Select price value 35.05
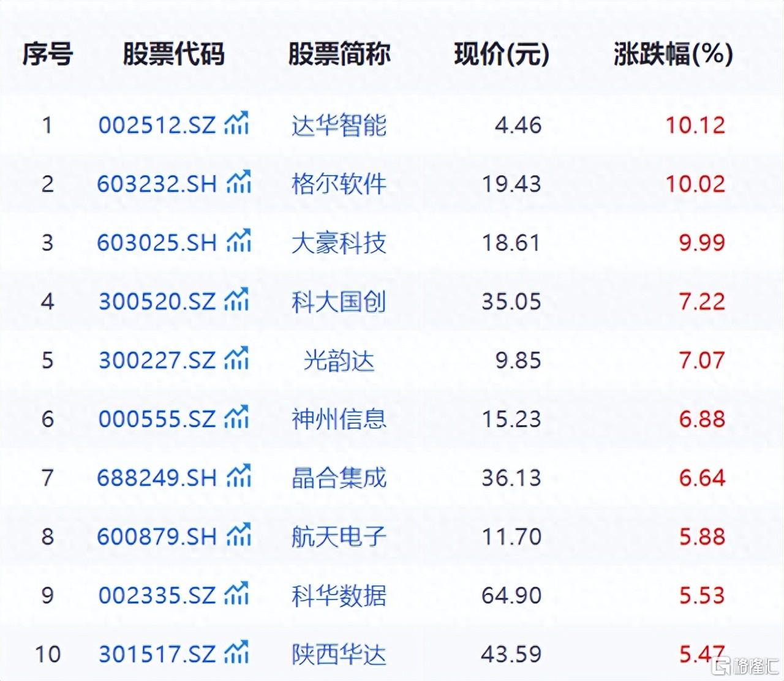The image size is (784, 681). [511, 302]
